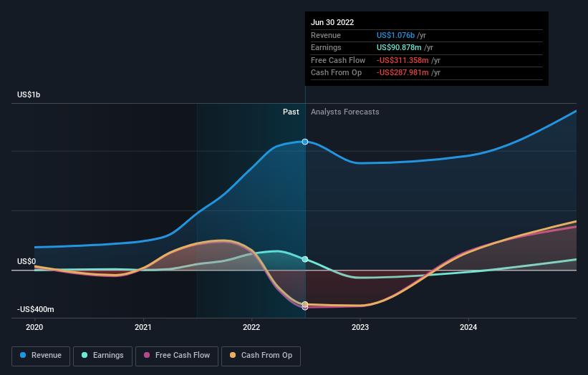Click the orange Cash From Op legend dot
The width and height of the screenshot is (588, 375).
coord(233,355)
